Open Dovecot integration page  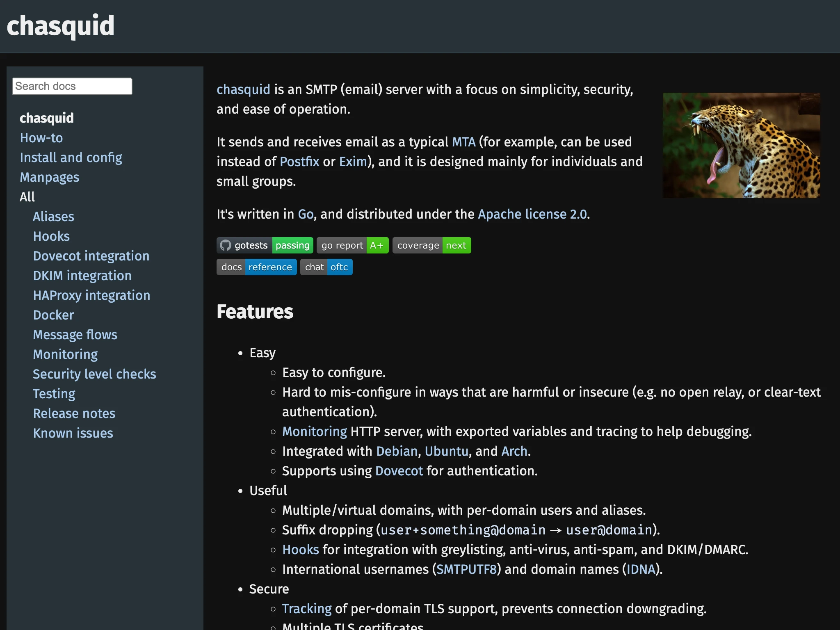coord(91,256)
